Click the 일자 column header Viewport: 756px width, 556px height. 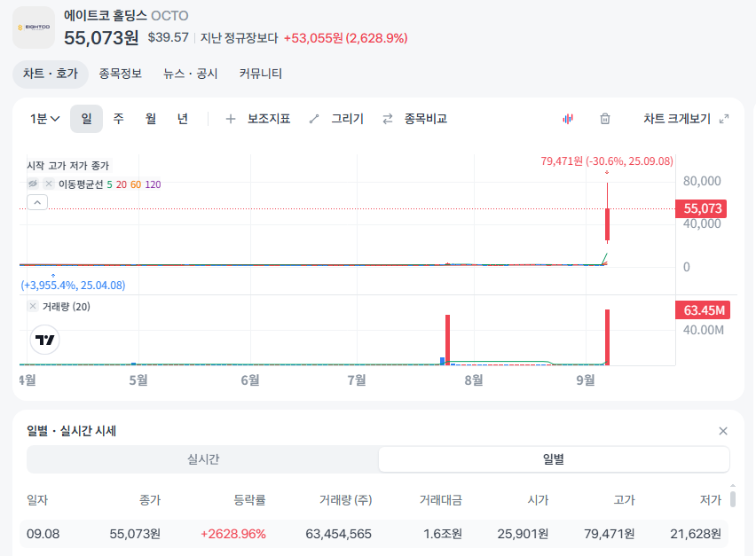37,500
